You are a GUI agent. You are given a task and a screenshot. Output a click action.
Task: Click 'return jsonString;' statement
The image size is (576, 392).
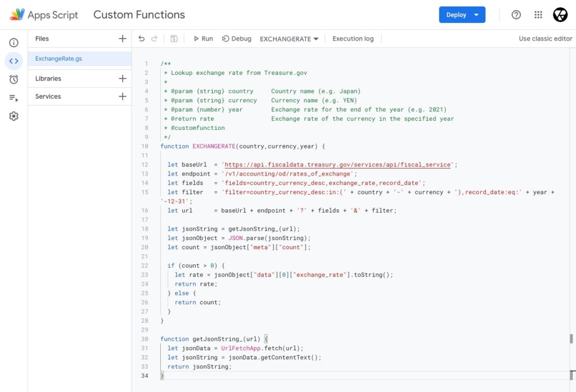point(200,367)
